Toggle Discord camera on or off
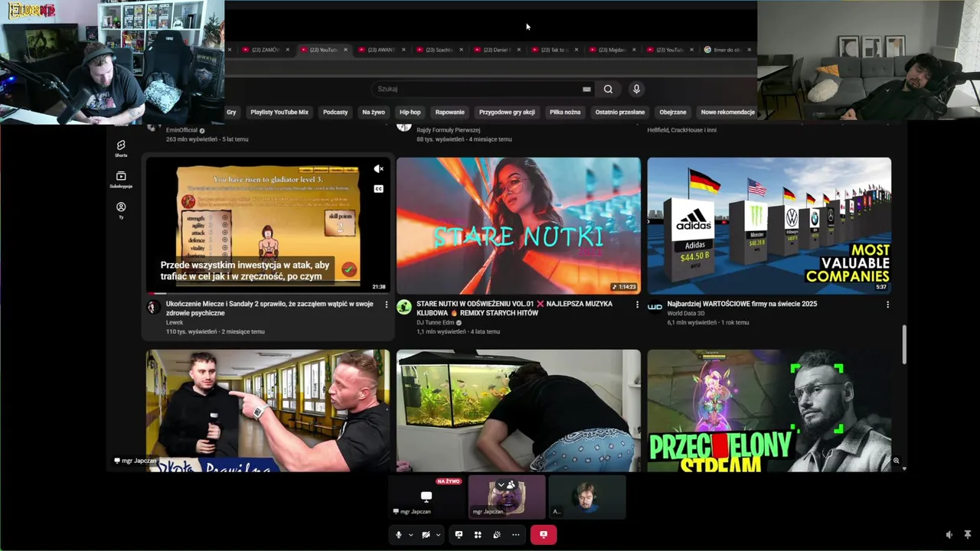This screenshot has height=551, width=980. click(x=426, y=535)
